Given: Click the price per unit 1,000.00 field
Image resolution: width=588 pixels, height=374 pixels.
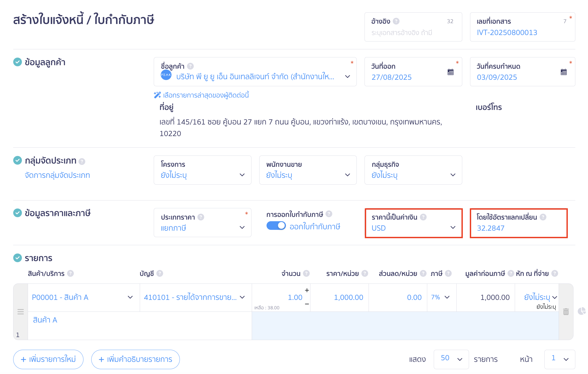Looking at the screenshot, I should click(x=339, y=297).
